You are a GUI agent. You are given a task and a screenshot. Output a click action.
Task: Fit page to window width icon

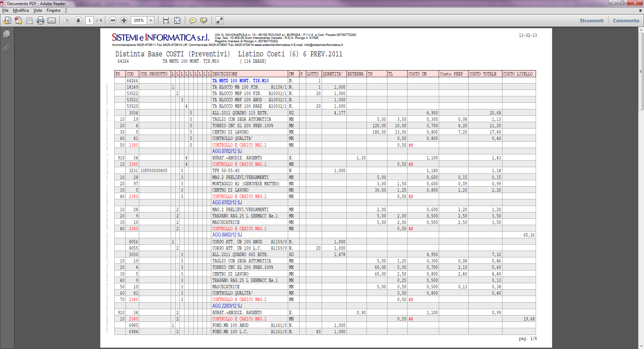click(166, 20)
